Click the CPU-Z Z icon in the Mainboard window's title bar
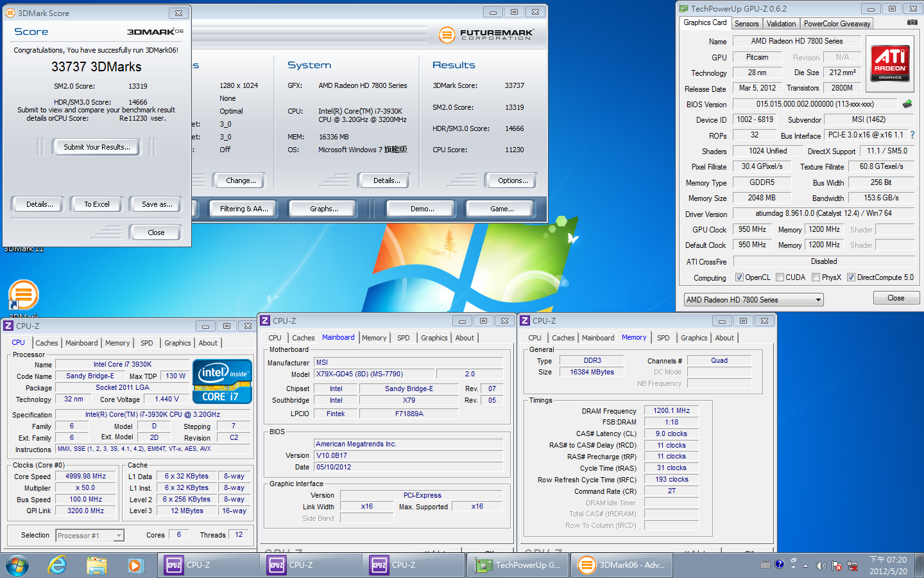 (x=265, y=320)
